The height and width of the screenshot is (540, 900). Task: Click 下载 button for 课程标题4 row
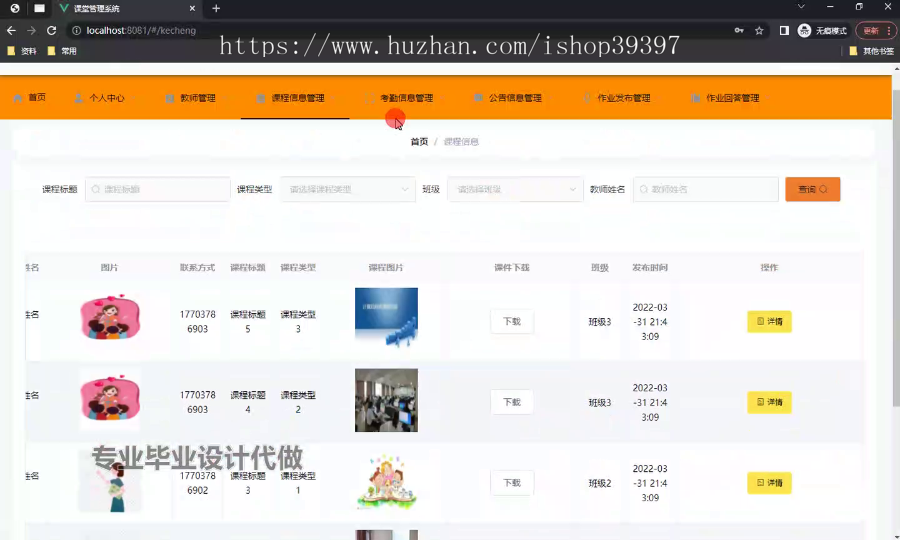(512, 402)
